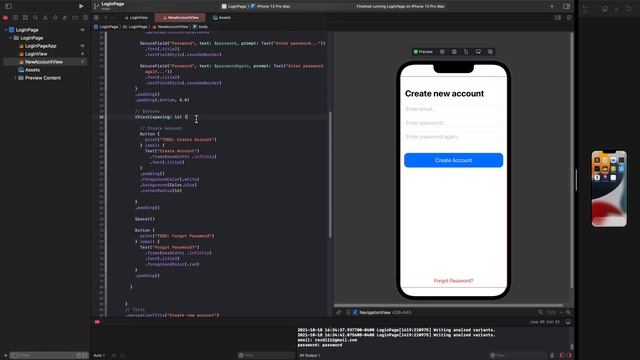Viewport: 640px width, 360px height.
Task: Open the LoginPage scheme selector
Action: pos(234,6)
